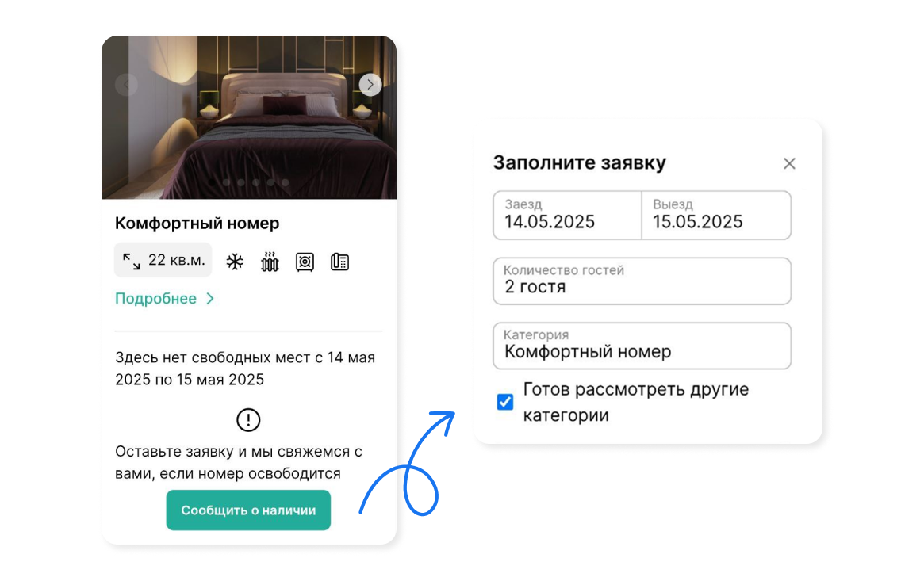Close the Заполните заявку dialog

pos(789,163)
